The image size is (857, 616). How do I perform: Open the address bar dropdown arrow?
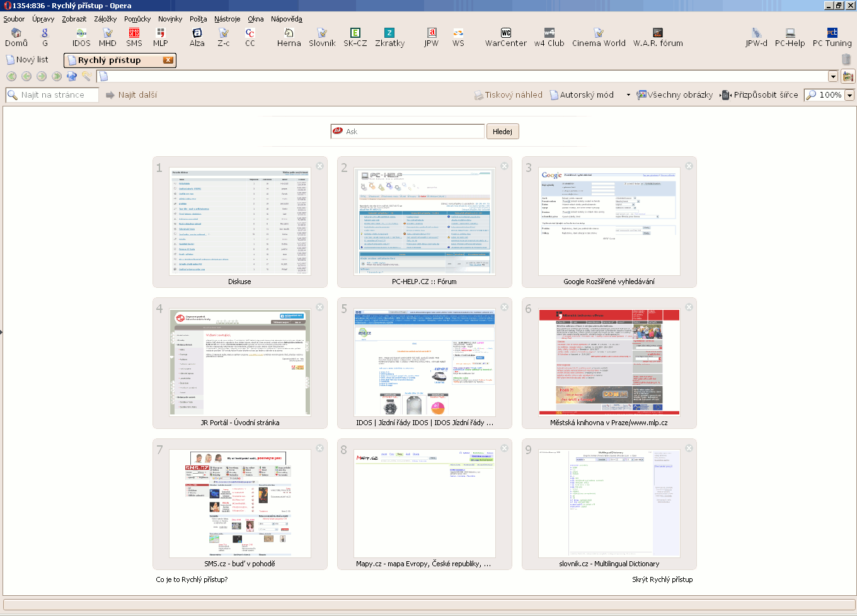click(832, 76)
